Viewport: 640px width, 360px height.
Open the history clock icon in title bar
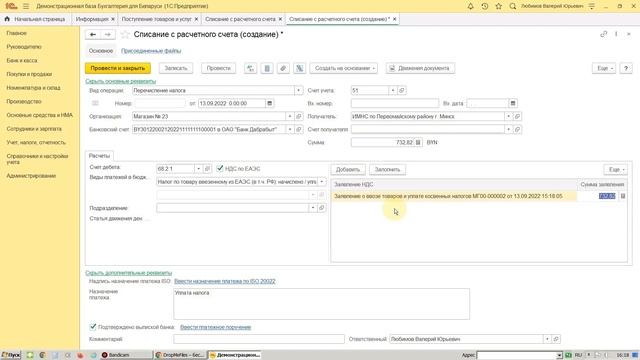pyautogui.click(x=484, y=6)
